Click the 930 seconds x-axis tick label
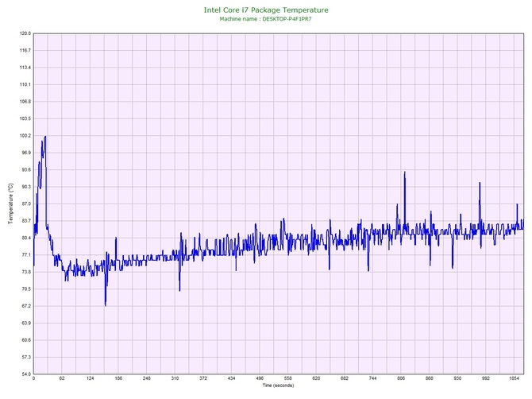532x399 pixels. point(457,378)
